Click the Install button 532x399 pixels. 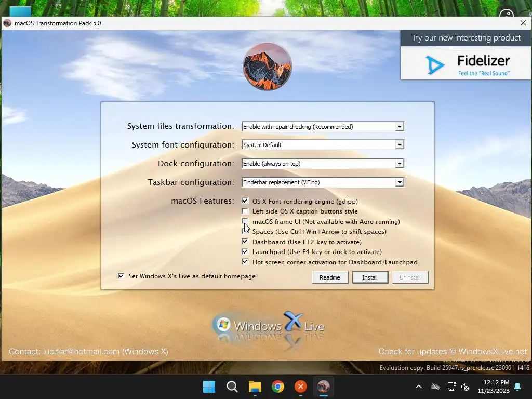point(370,277)
